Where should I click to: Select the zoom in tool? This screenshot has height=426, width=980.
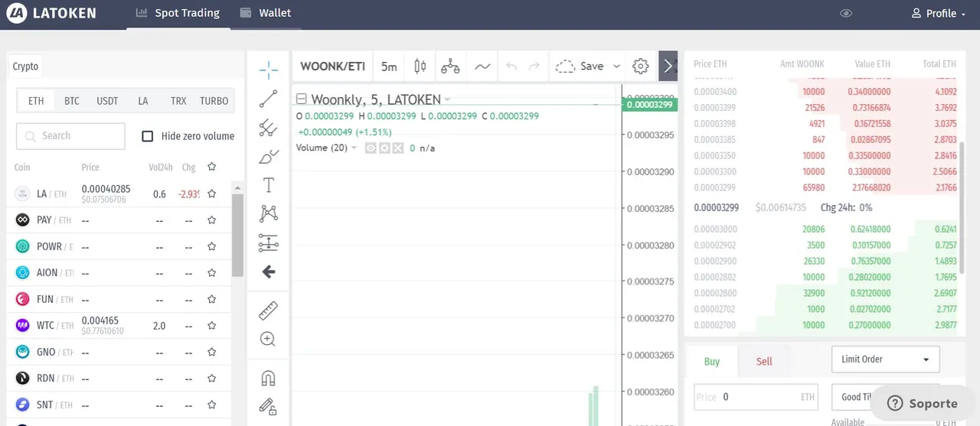point(268,339)
